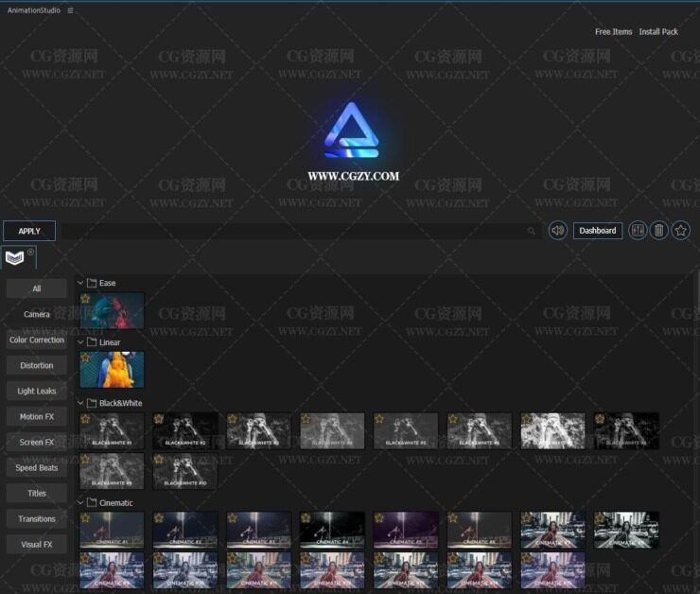Open the AnimationStudio panel hamburger menu
The image size is (700, 594).
point(70,10)
